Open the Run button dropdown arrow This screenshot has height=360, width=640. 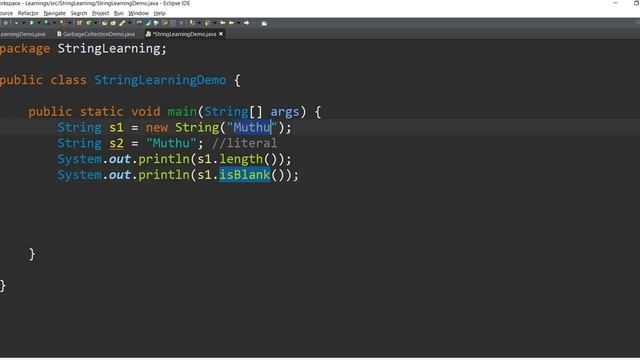[39, 23]
